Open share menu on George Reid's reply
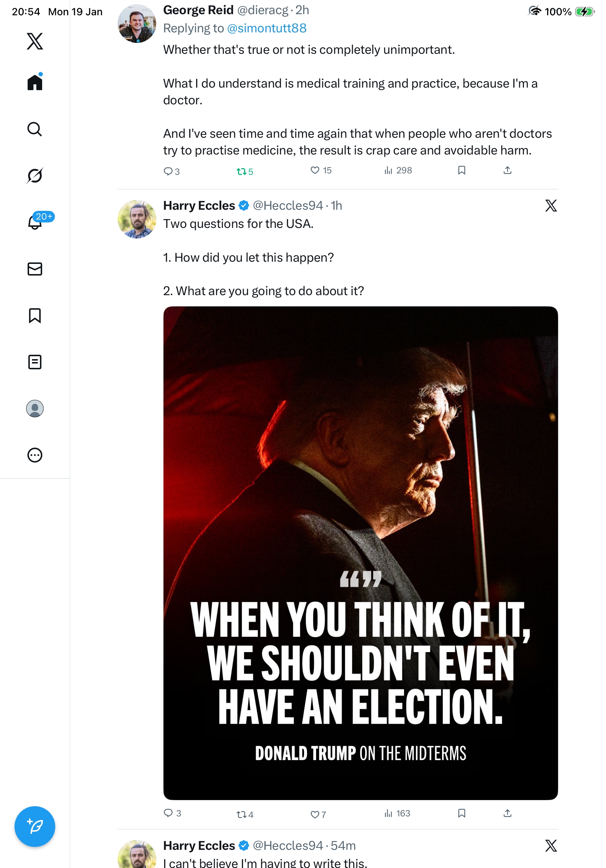Image resolution: width=606 pixels, height=868 pixels. pyautogui.click(x=508, y=170)
